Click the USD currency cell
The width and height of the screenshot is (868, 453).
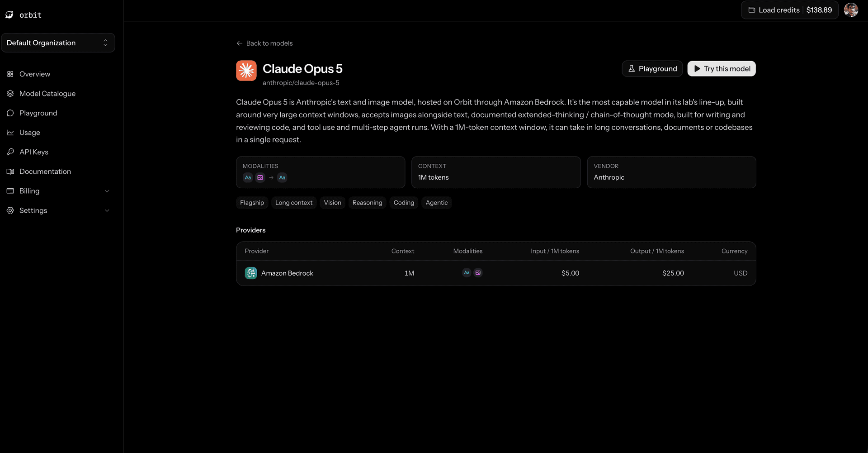point(741,273)
